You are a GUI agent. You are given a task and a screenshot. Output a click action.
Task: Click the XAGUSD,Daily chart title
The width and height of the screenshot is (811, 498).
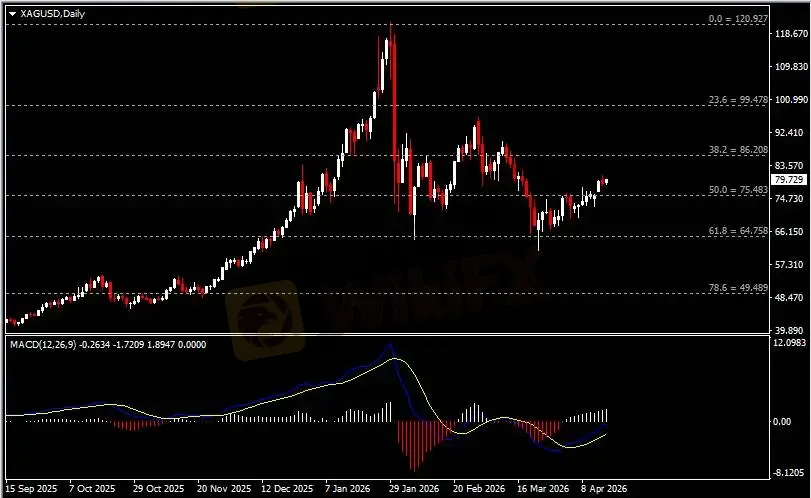point(52,14)
